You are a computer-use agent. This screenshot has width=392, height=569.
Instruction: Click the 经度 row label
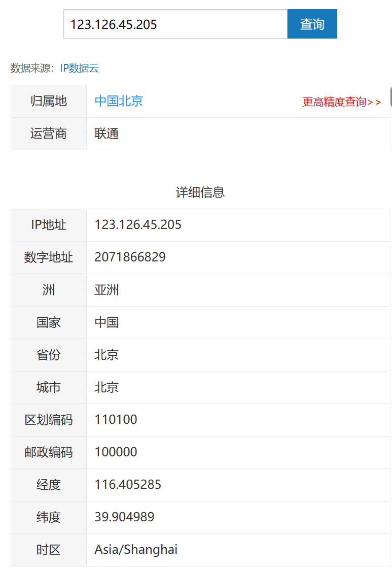point(49,485)
